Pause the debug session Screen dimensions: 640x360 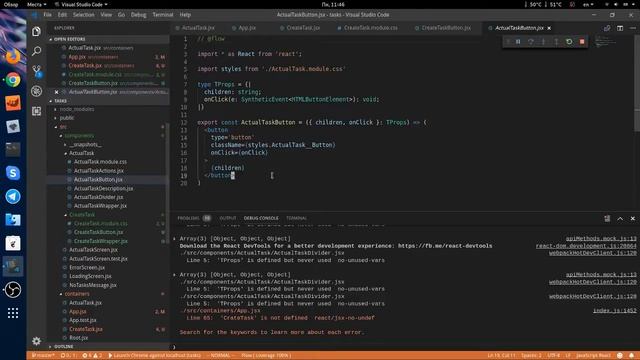[x=518, y=42]
